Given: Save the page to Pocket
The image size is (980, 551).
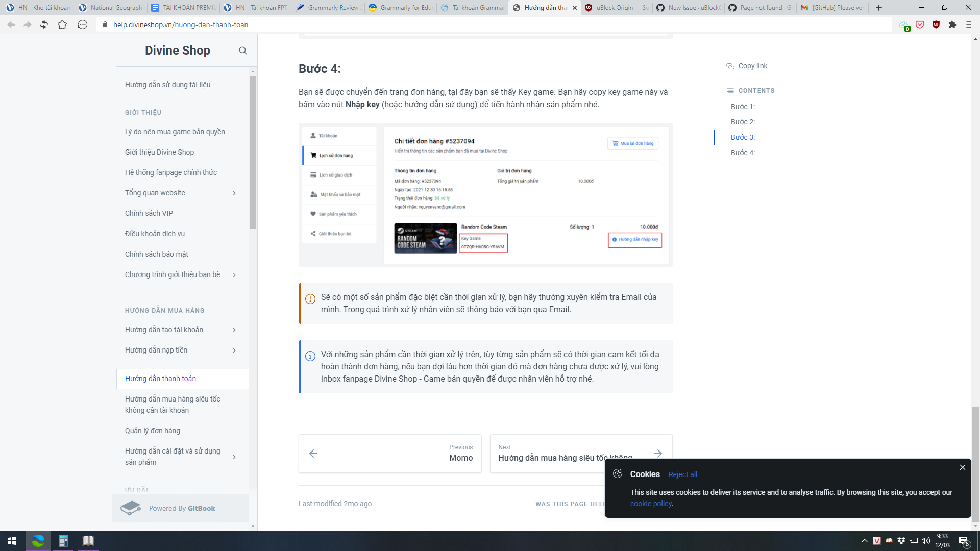Looking at the screenshot, I should pyautogui.click(x=920, y=24).
